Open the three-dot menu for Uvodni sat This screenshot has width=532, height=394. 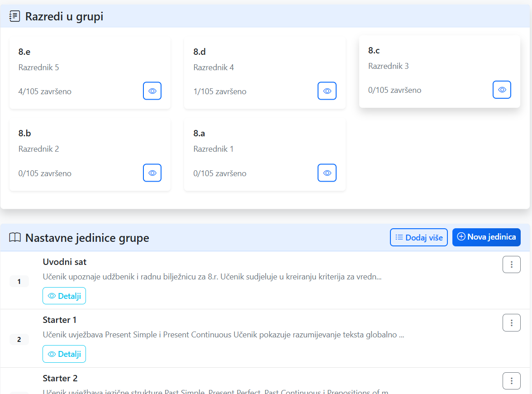coord(512,264)
